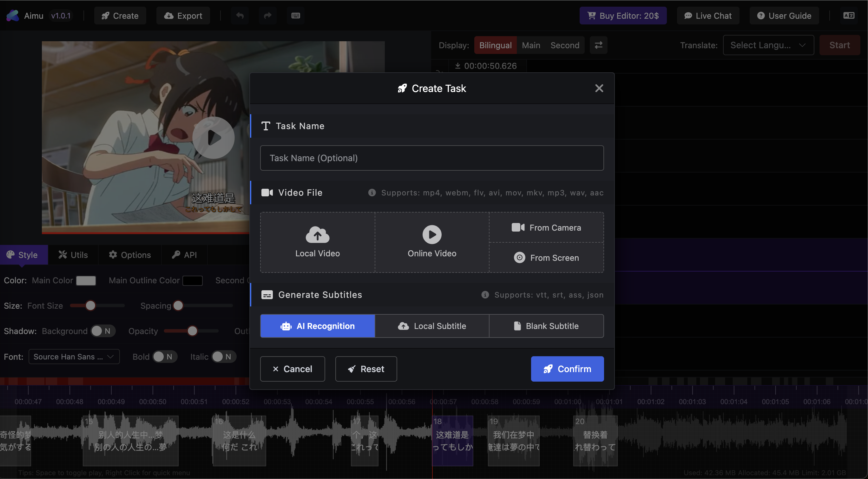Viewport: 868px width, 479px height.
Task: Switch to the Utils tab
Action: pyautogui.click(x=73, y=255)
